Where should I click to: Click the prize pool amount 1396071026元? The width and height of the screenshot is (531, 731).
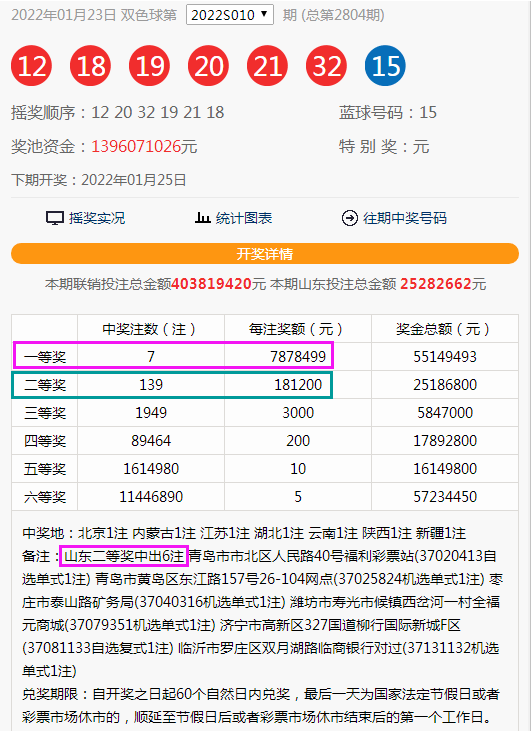pyautogui.click(x=144, y=146)
